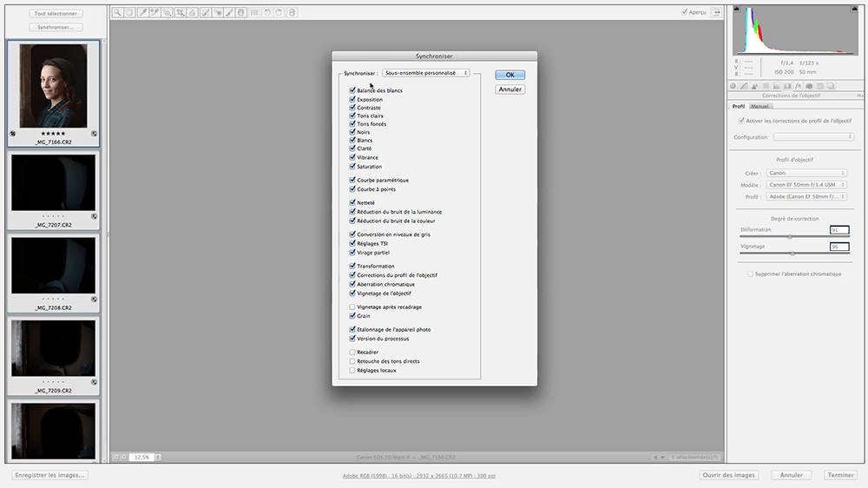Click Déformation value field
The height and width of the screenshot is (488, 868).
tap(839, 230)
